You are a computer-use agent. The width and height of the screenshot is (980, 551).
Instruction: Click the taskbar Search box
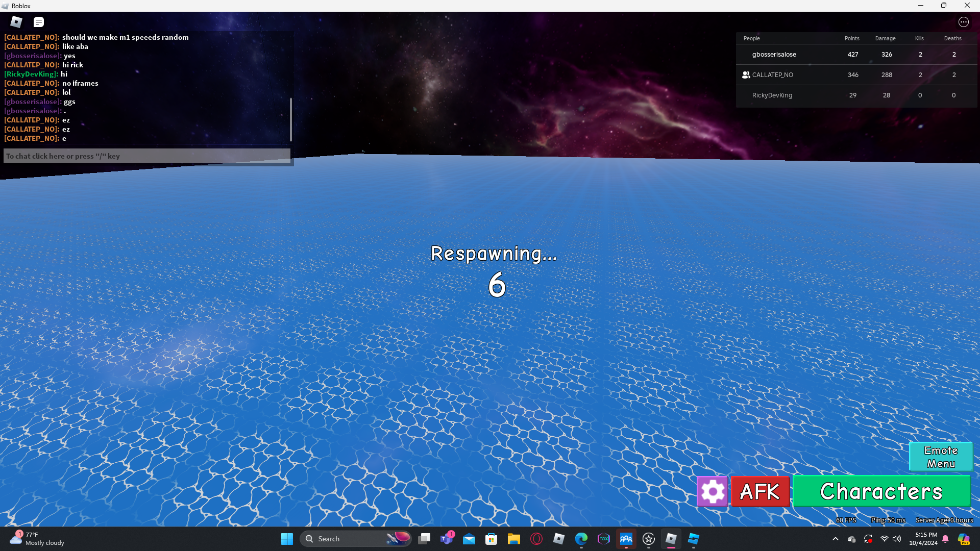(x=356, y=539)
